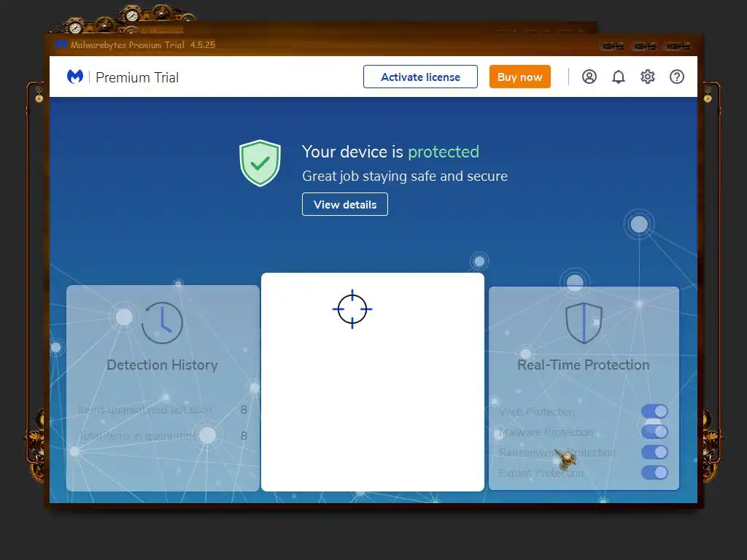Click the window title 'Malwarebytes Premium Trial 4.5.25'
The height and width of the screenshot is (560, 747).
143,44
